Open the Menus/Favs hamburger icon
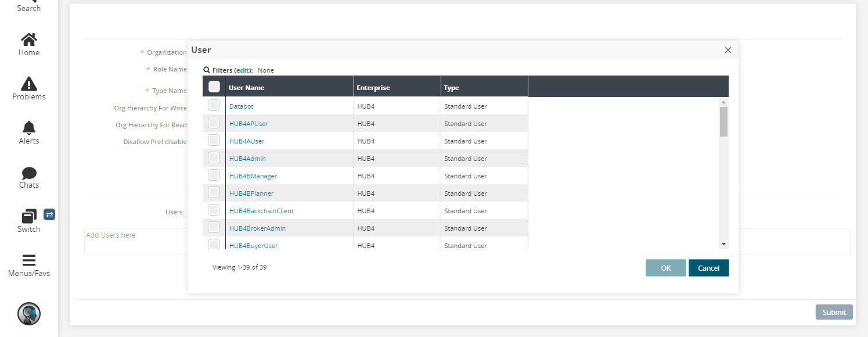Viewport: 868px width, 337px height. (28, 260)
